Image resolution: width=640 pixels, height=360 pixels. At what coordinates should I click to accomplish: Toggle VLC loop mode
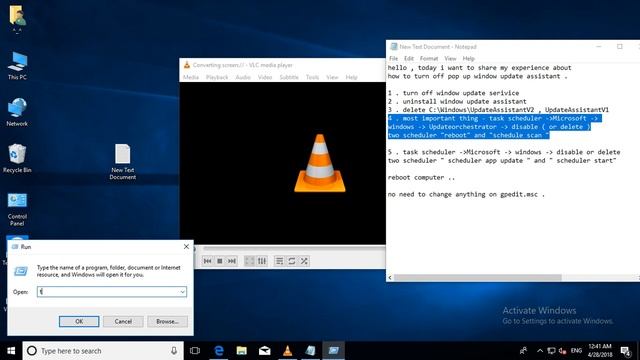point(292,261)
